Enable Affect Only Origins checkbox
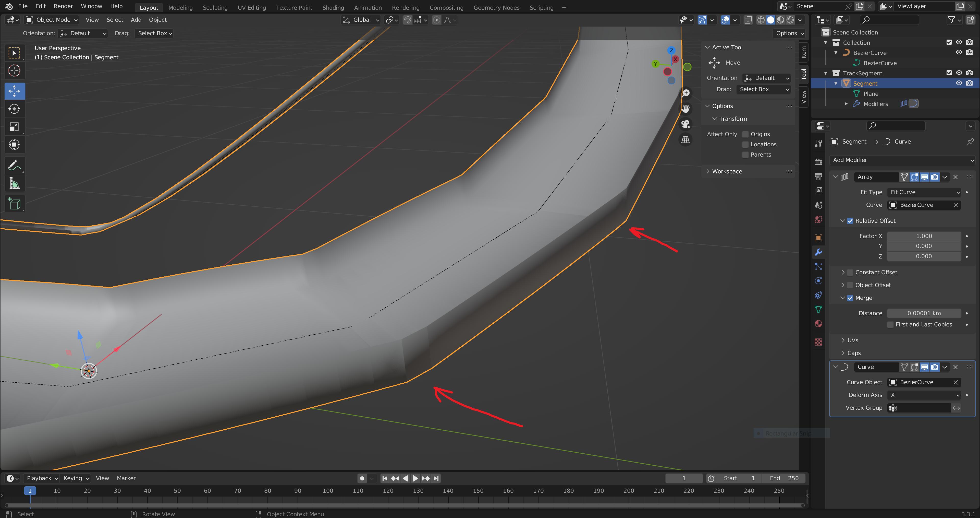980x518 pixels. point(746,134)
